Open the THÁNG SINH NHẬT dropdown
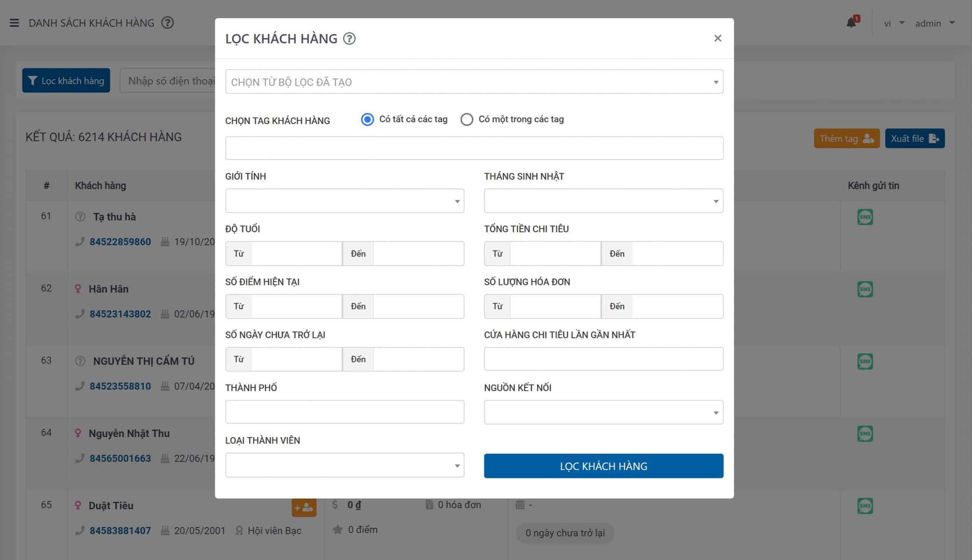Viewport: 972px width, 560px height. point(603,201)
